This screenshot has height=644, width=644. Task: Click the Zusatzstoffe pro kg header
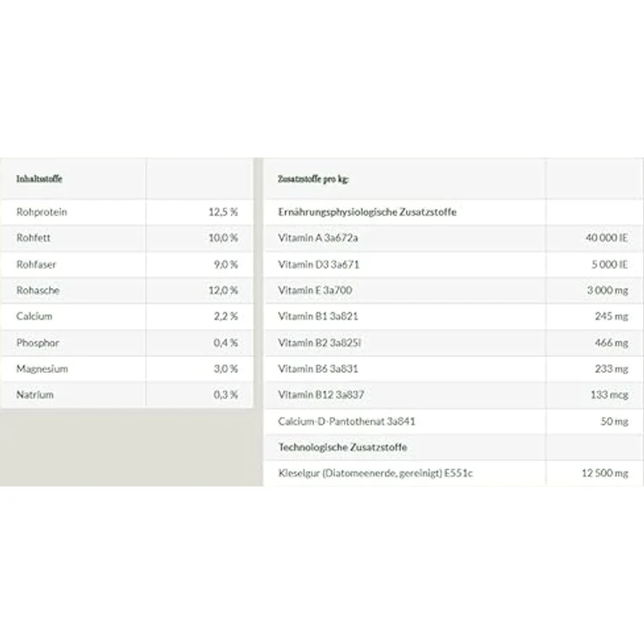pos(313,179)
